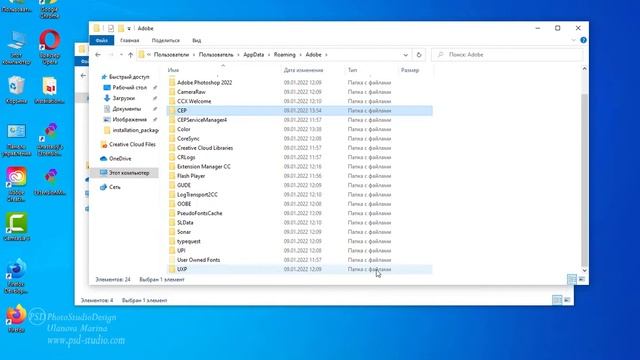Switch to details view layout icon

(571, 279)
